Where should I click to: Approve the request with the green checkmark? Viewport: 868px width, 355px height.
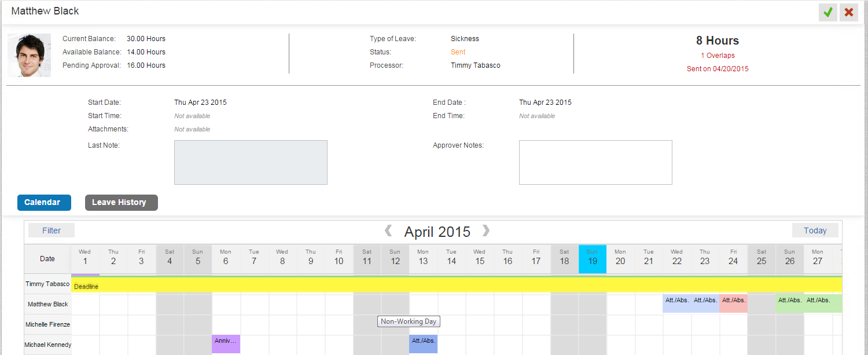[828, 12]
